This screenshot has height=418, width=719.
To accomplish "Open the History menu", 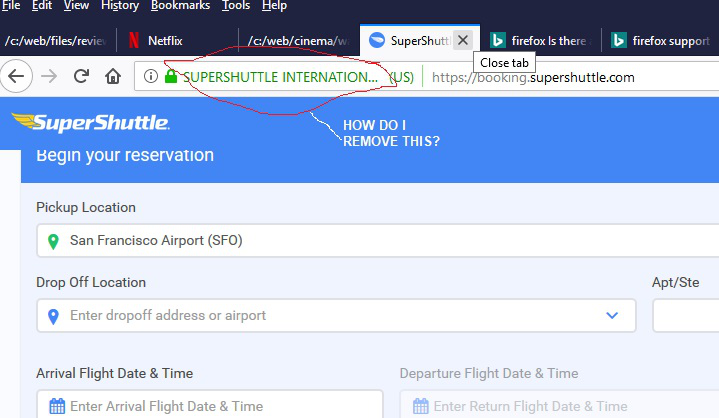I will [x=120, y=6].
